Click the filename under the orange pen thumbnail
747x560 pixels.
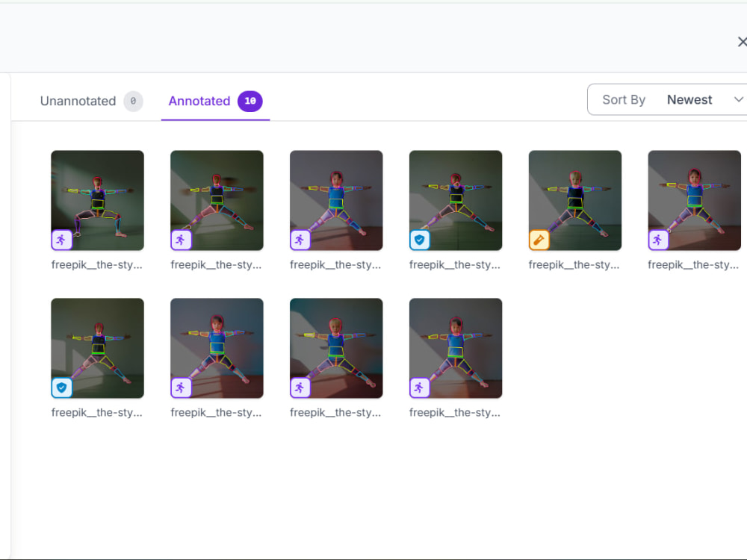[x=574, y=265]
